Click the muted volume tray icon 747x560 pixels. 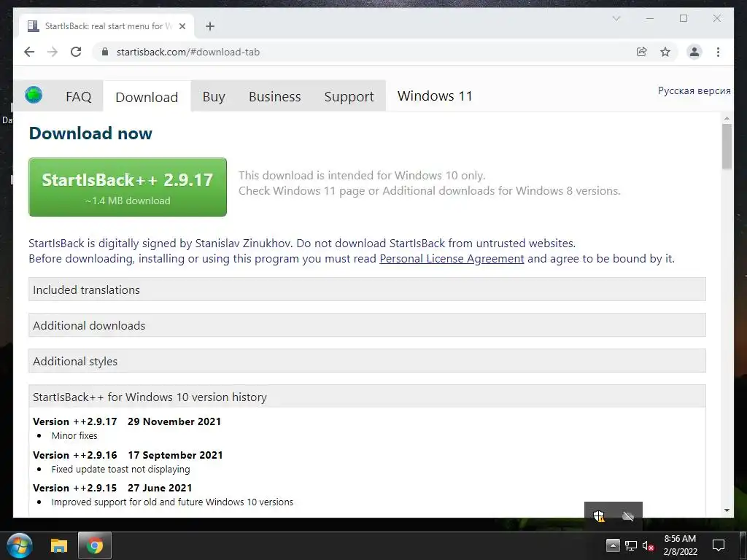(648, 545)
